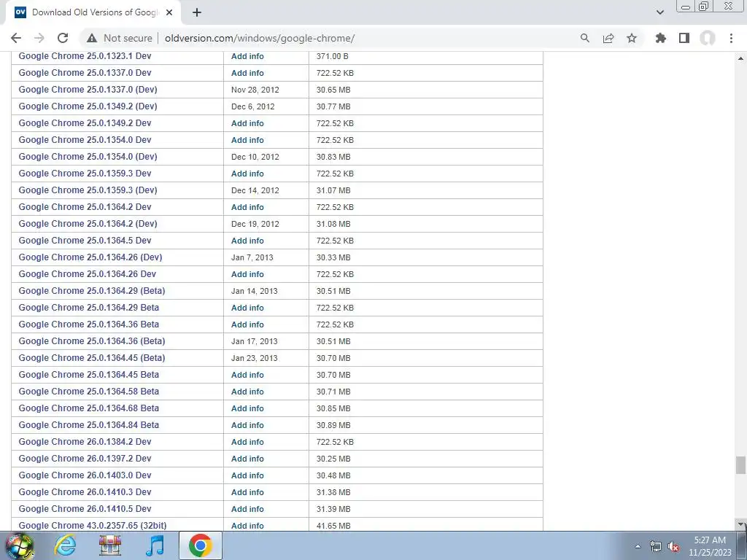The width and height of the screenshot is (747, 560).
Task: Click the oldversion.com address bar URL
Action: [260, 38]
